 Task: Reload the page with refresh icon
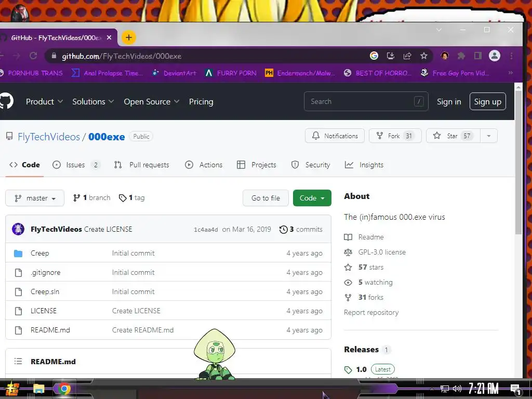[33, 56]
